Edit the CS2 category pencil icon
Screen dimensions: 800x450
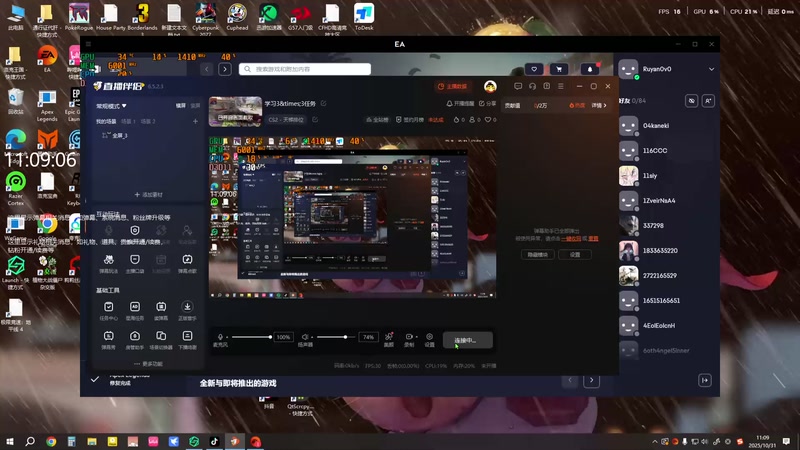pyautogui.click(x=315, y=119)
